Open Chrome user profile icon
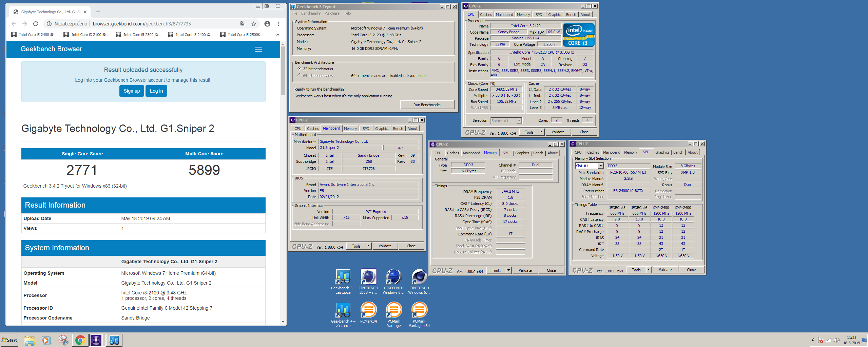868x347 pixels. coord(267,24)
